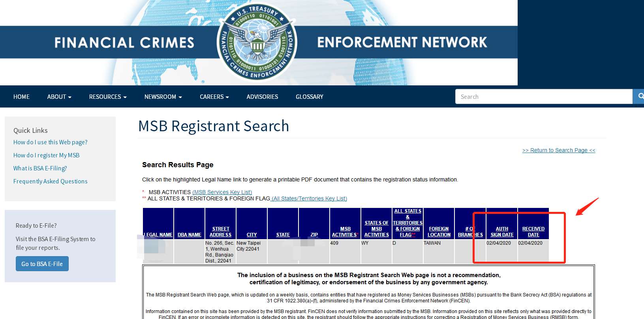
Task: Expand the RESOURCES dropdown menu
Action: pos(108,97)
